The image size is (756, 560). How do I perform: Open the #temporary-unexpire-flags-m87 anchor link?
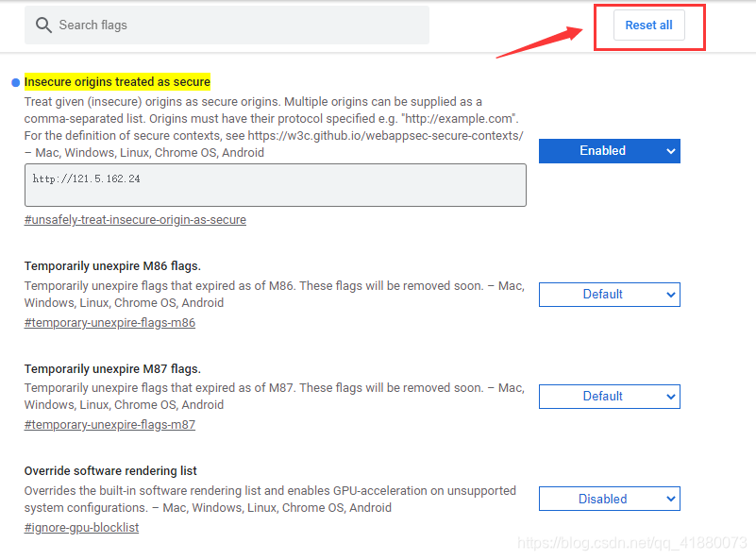tap(109, 425)
